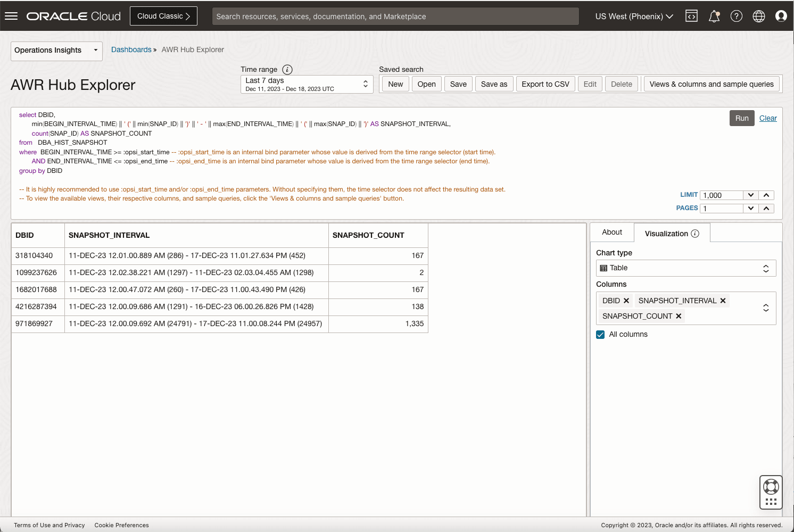Open the US West (Phoenix) region dropdown
This screenshot has width=794, height=532.
(634, 16)
